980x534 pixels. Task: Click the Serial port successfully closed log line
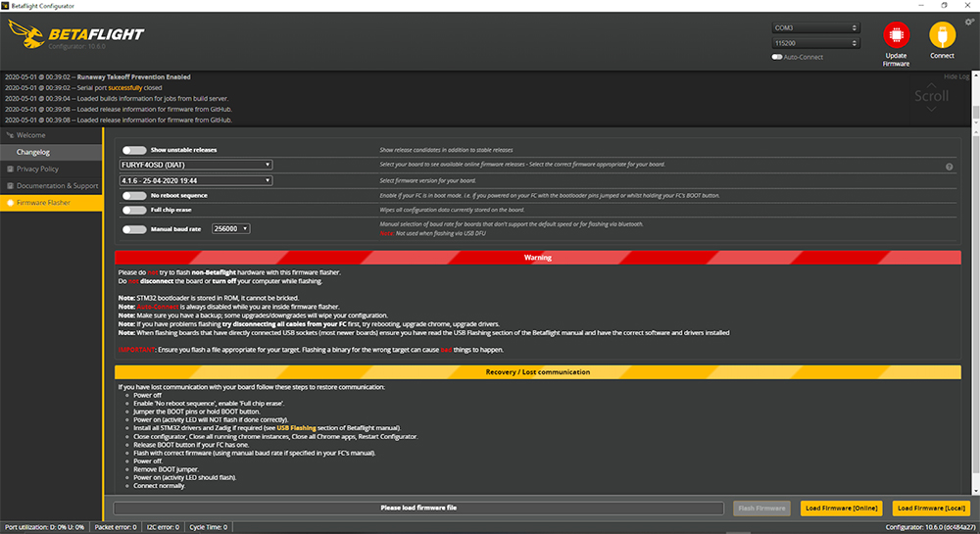point(83,87)
